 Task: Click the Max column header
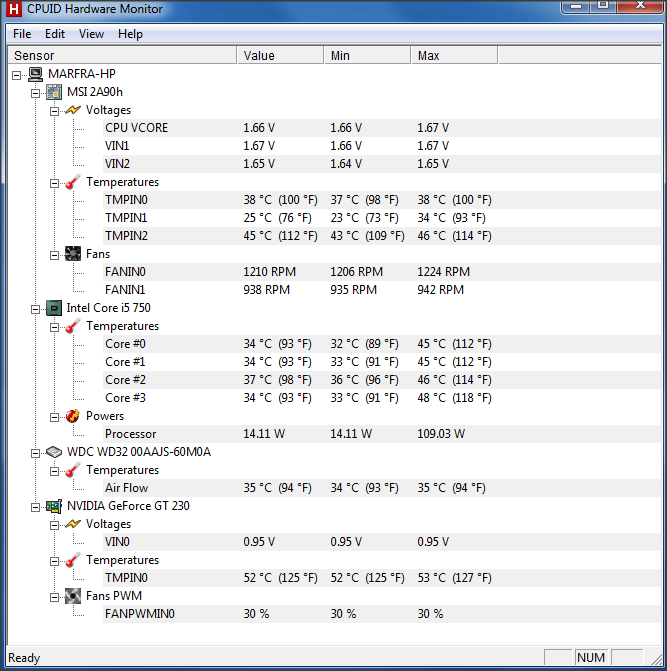(x=454, y=56)
